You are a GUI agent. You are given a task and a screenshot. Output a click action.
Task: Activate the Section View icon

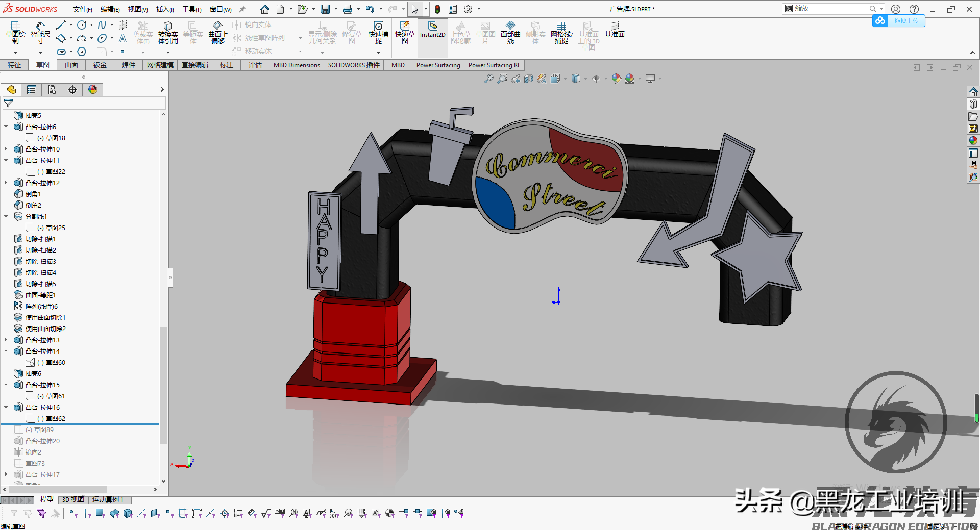click(x=529, y=79)
